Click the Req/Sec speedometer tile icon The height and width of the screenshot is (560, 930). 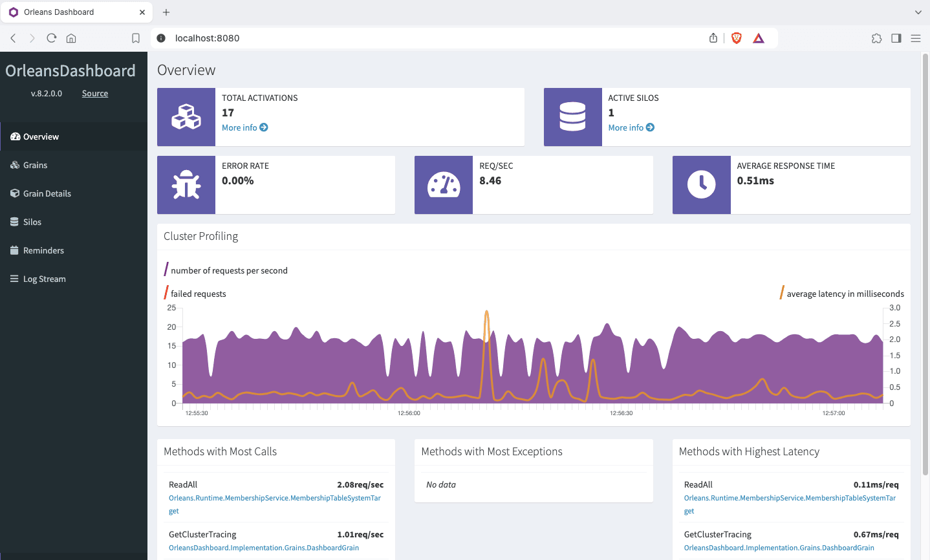click(x=444, y=185)
